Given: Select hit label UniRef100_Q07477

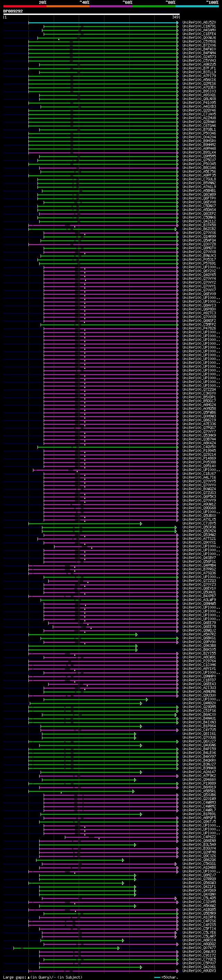Looking at the screenshot, I should point(199,948).
